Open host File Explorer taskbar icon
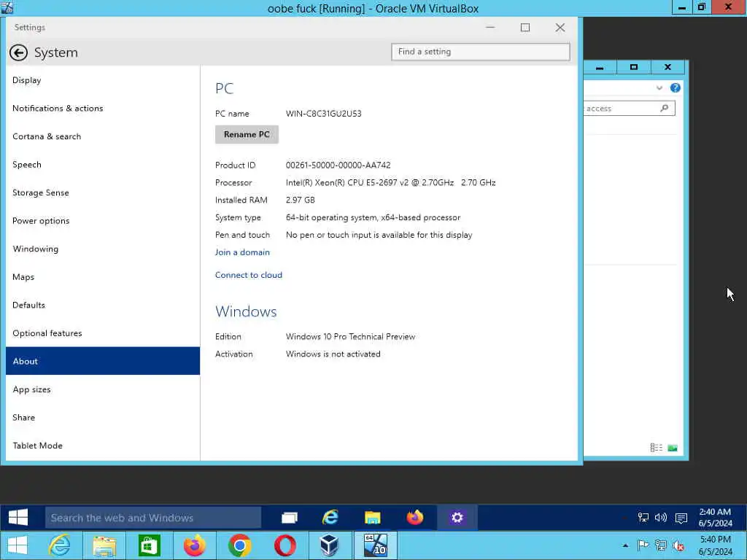747x560 pixels. coord(104,545)
